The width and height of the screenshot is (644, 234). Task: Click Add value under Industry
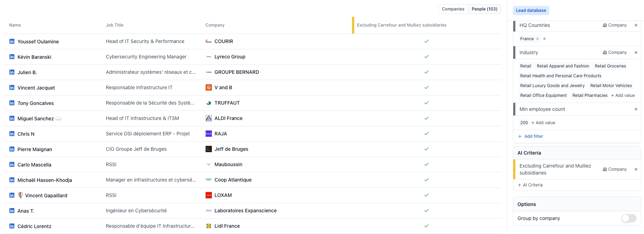(623, 95)
